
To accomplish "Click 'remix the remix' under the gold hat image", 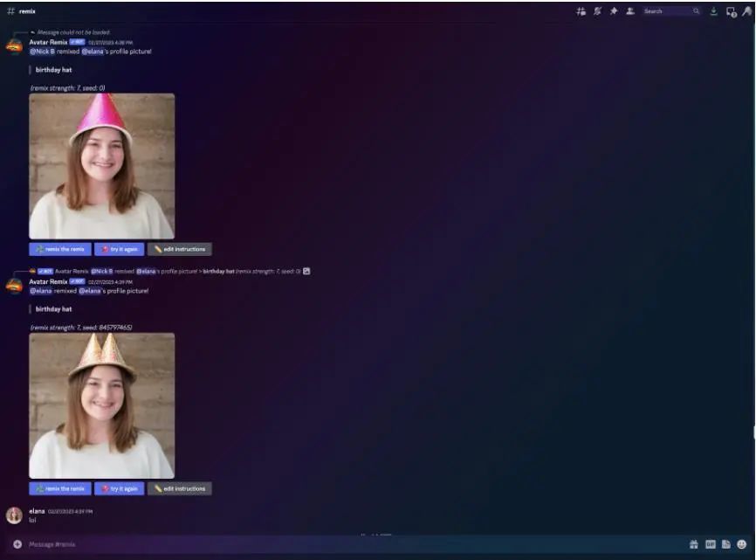I will 60,488.
